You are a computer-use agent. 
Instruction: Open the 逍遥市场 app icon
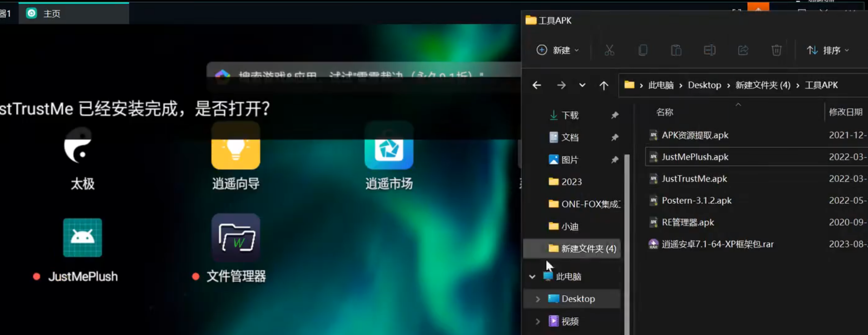(389, 146)
